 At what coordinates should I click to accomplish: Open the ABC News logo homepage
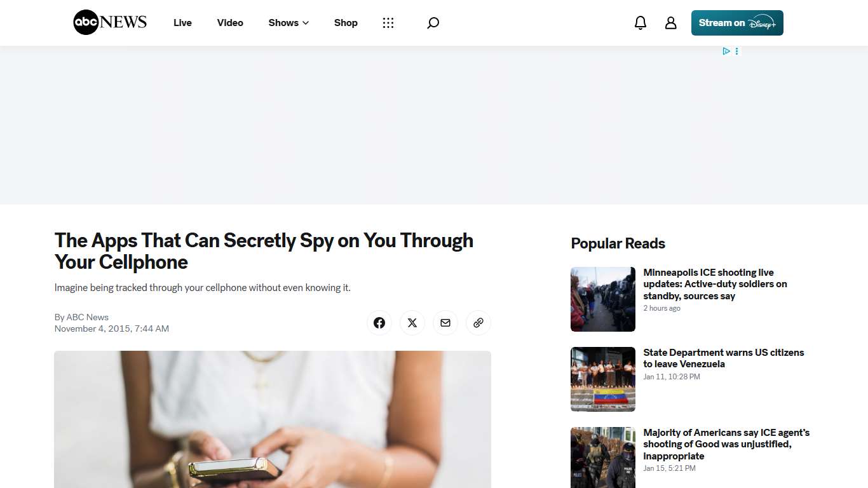[x=110, y=22]
